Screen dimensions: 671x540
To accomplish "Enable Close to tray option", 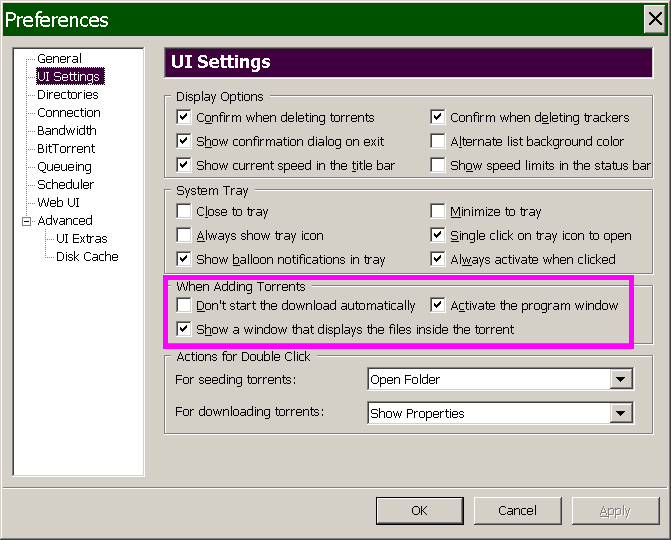I will click(183, 212).
